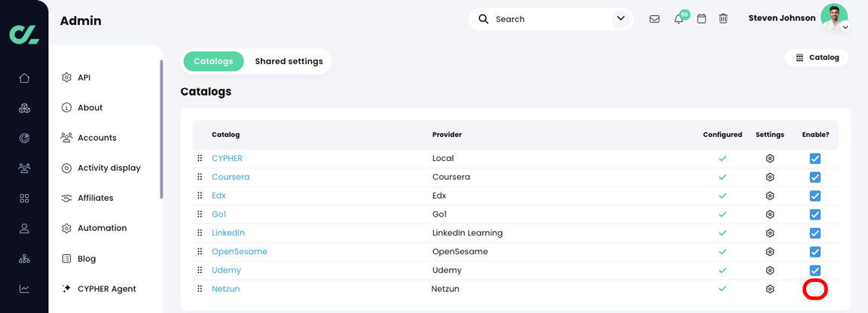
Task: Switch to Shared settings tab
Action: (289, 62)
